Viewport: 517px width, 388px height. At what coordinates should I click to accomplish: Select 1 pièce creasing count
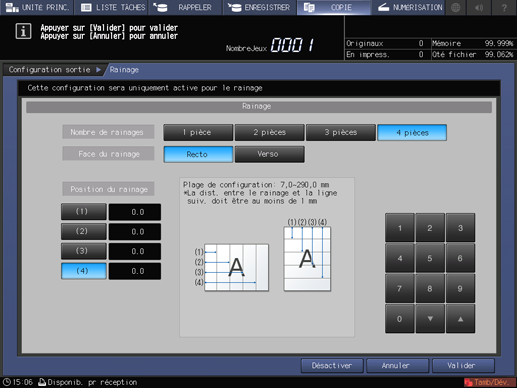[x=198, y=132]
